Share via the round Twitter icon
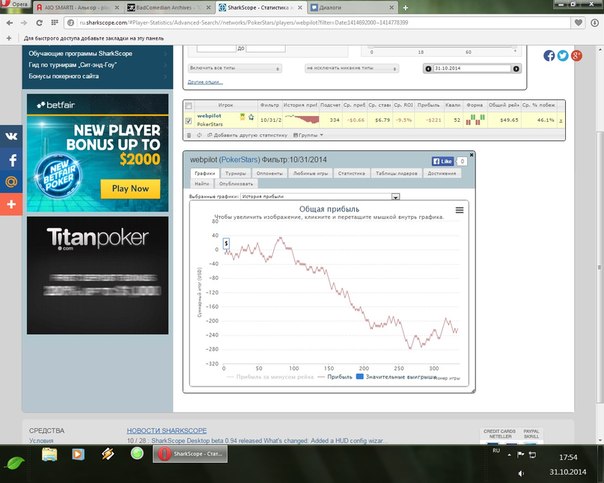 coord(563,55)
